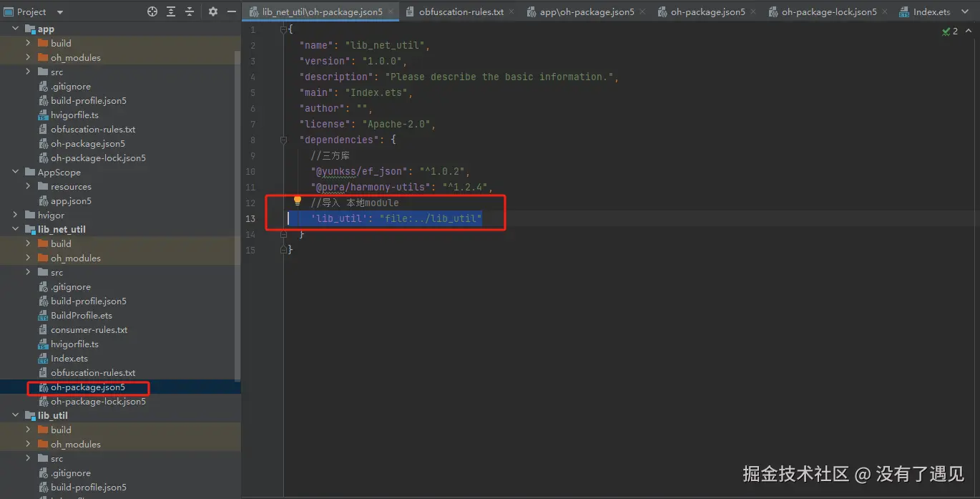The height and width of the screenshot is (499, 980).
Task: Click the resources folder icon in AppScope
Action: click(43, 186)
